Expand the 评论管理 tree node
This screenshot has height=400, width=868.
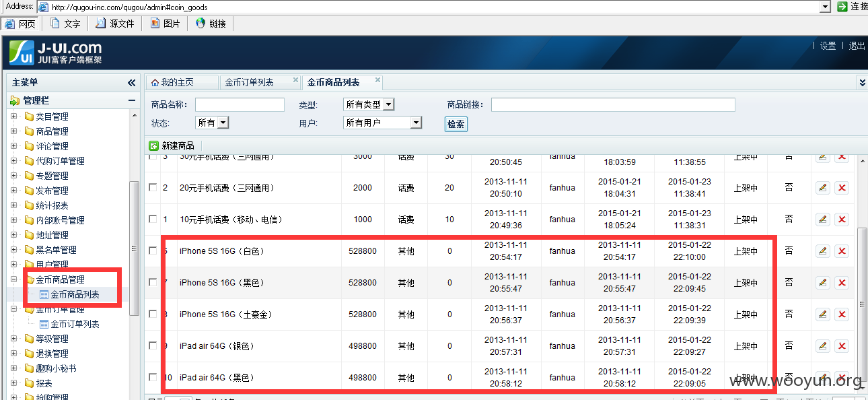click(13, 146)
